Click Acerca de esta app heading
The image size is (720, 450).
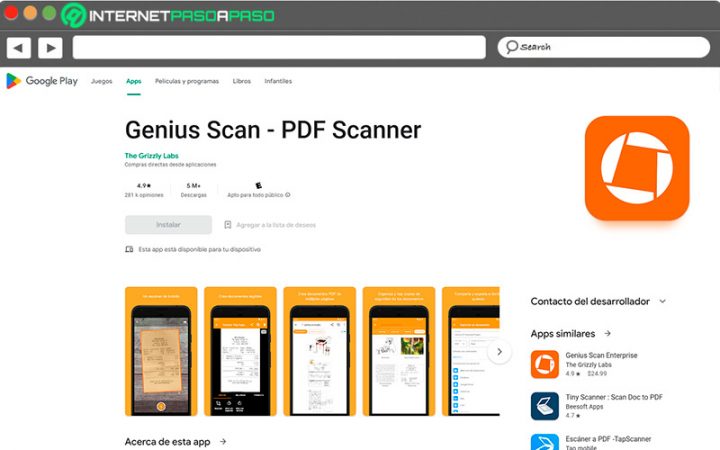pos(168,442)
